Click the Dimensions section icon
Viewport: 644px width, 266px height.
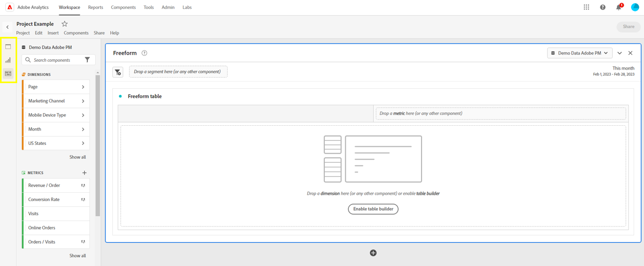click(24, 74)
